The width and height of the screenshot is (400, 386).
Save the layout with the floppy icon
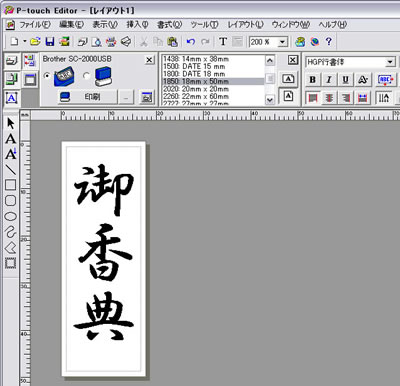(50, 42)
